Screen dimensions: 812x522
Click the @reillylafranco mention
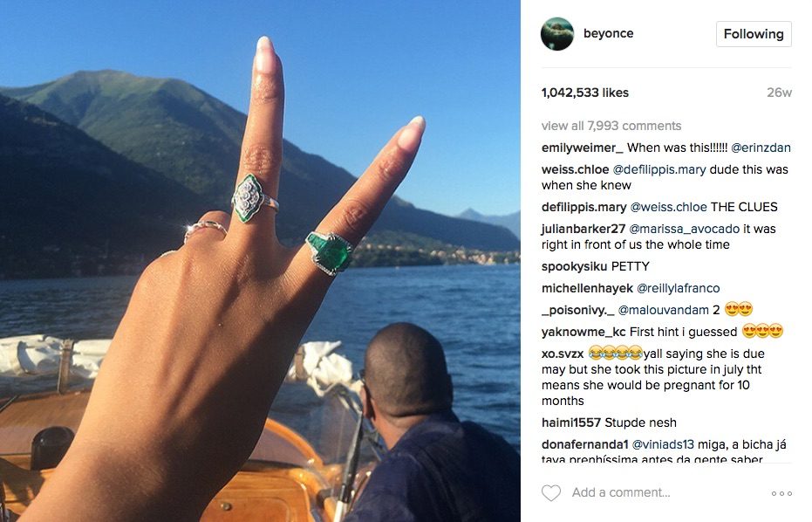(x=678, y=288)
